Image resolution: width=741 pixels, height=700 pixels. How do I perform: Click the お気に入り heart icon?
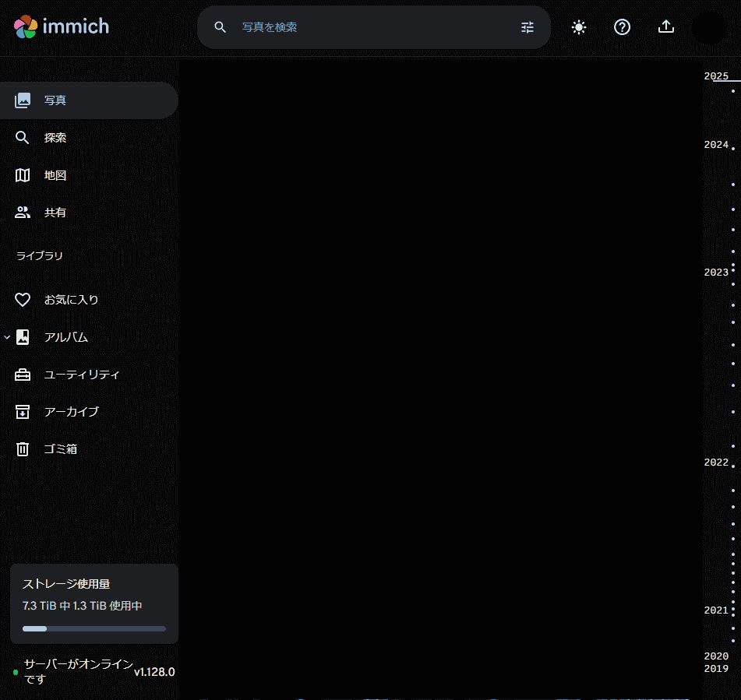(23, 300)
